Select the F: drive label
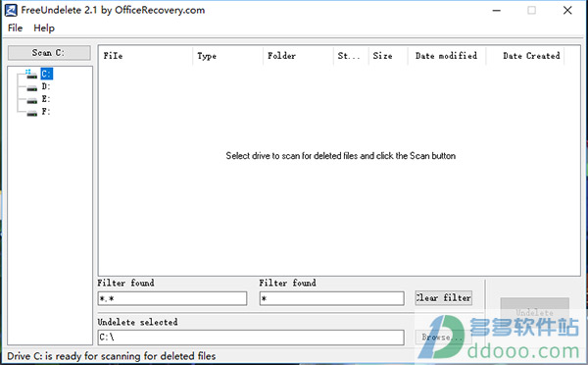588x365 pixels. tap(46, 112)
